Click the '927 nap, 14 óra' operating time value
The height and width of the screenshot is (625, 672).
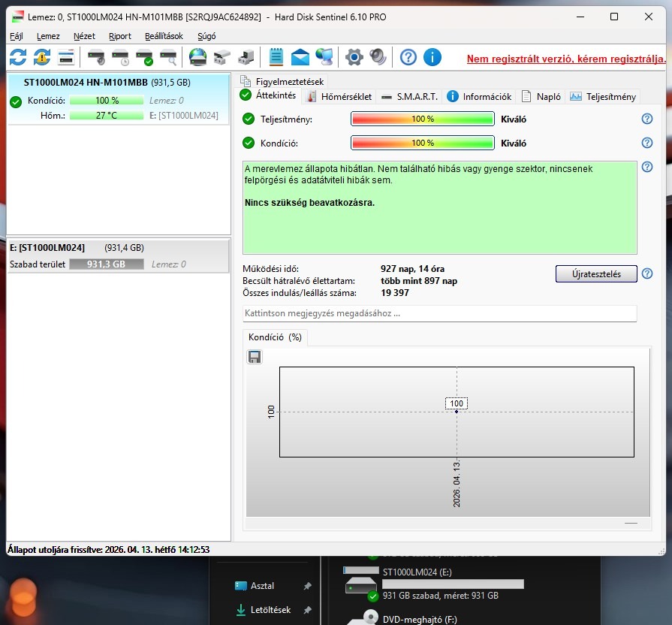coord(412,269)
